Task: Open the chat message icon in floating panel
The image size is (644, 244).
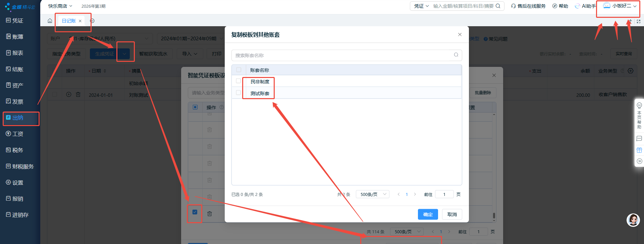Action: coord(639,138)
